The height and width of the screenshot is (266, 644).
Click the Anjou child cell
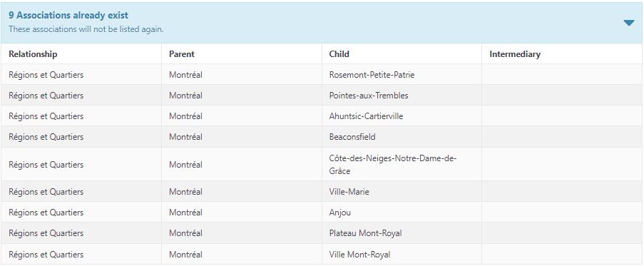(402, 213)
